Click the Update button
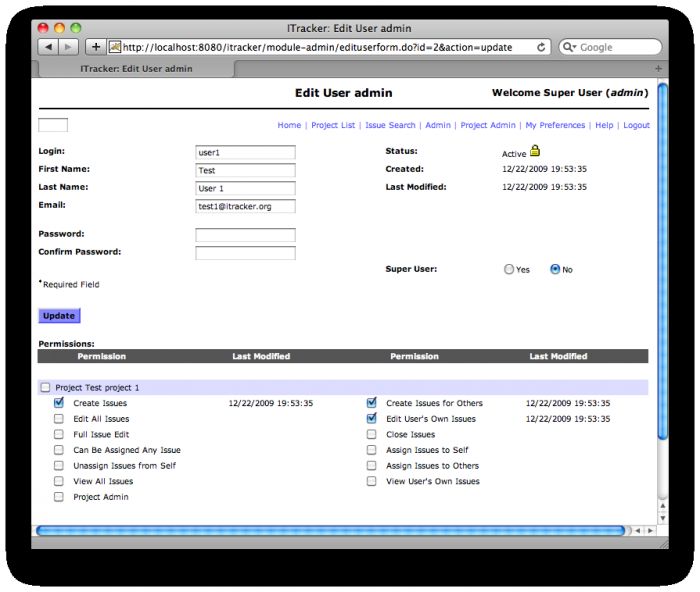Image resolution: width=700 pixels, height=592 pixels. coord(59,316)
